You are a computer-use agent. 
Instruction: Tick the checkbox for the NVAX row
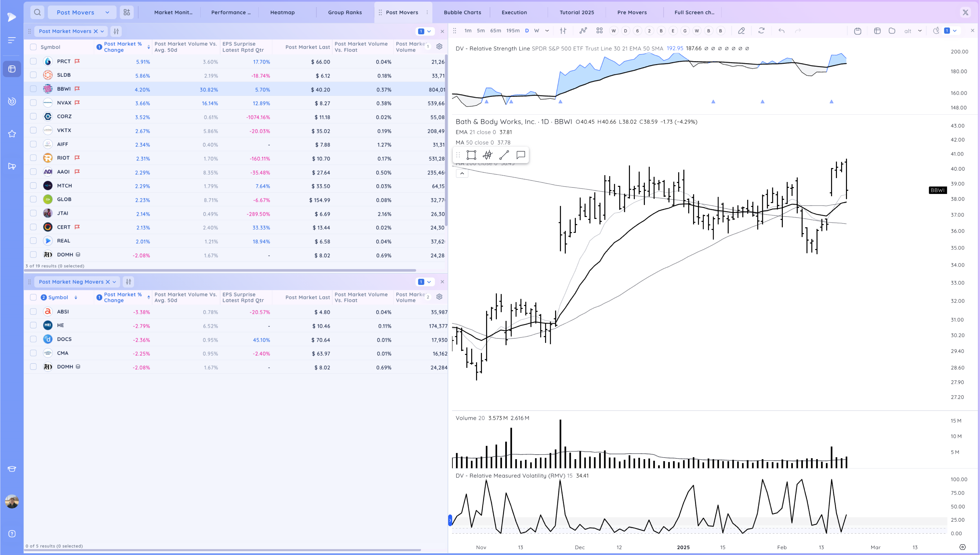(x=34, y=103)
